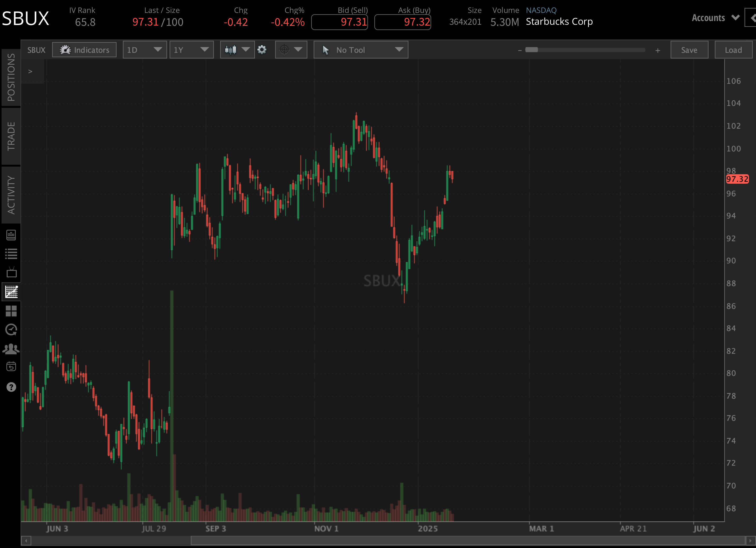
Task: Open the help question mark icon
Action: tap(11, 387)
